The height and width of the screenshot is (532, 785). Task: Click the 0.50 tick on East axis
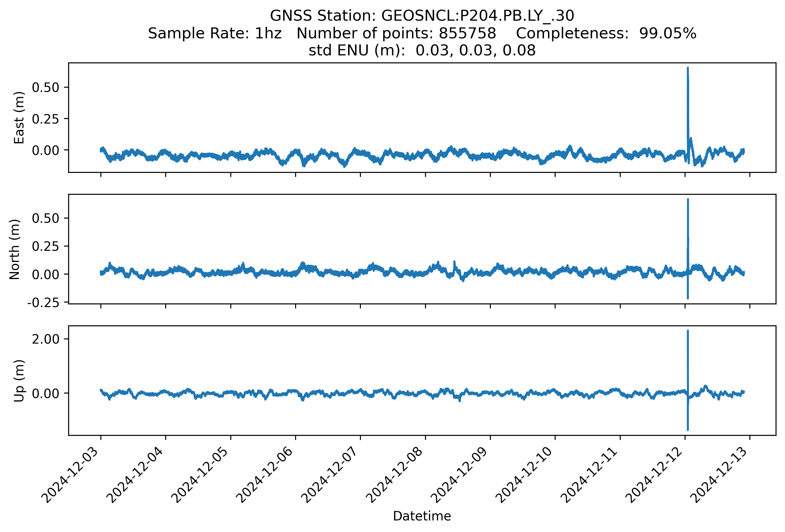45,87
